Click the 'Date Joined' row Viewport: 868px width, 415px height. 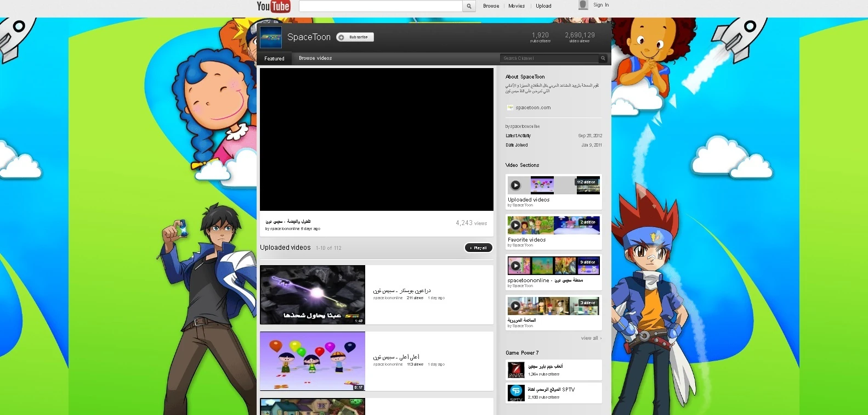554,145
